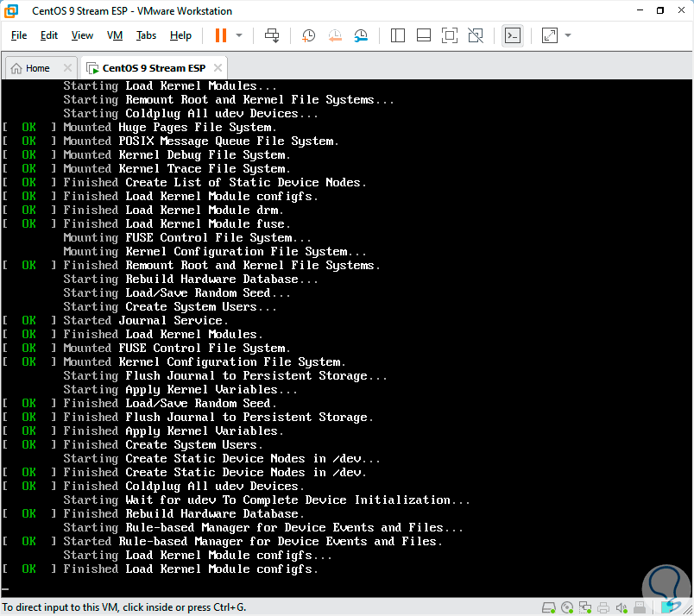Image resolution: width=694 pixels, height=616 pixels.
Task: Click the hard disk status icon
Action: tap(549, 607)
